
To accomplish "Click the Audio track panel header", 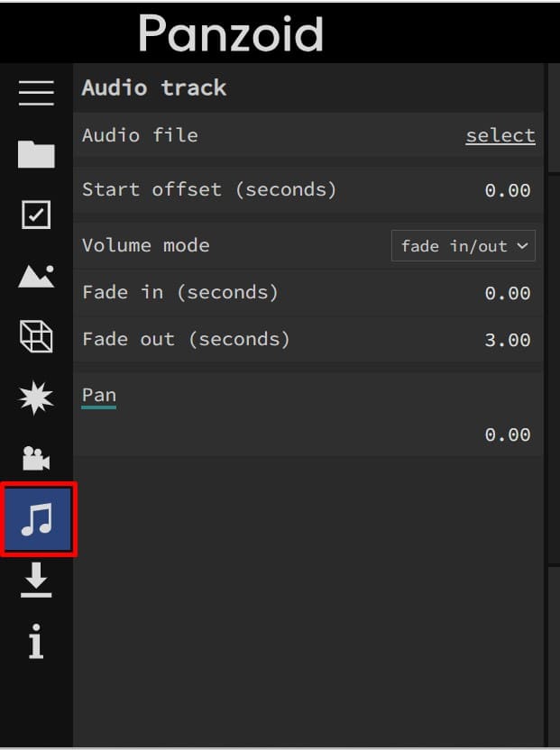I will [x=153, y=88].
